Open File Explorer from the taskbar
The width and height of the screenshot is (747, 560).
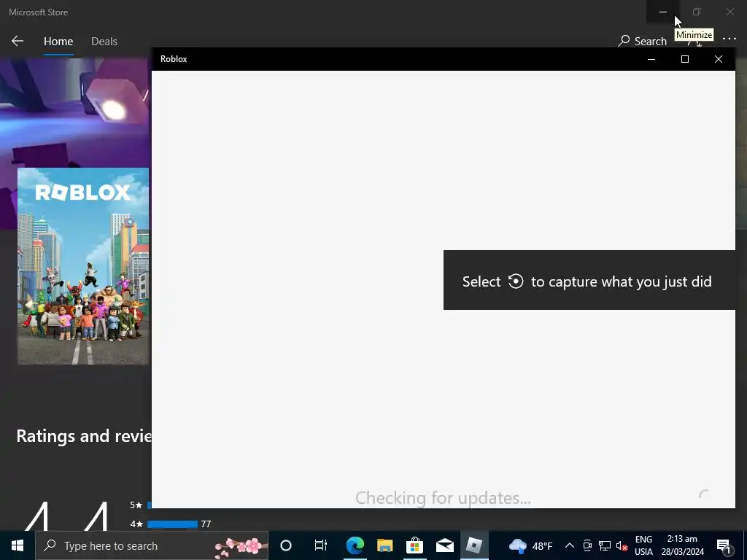tap(385, 545)
